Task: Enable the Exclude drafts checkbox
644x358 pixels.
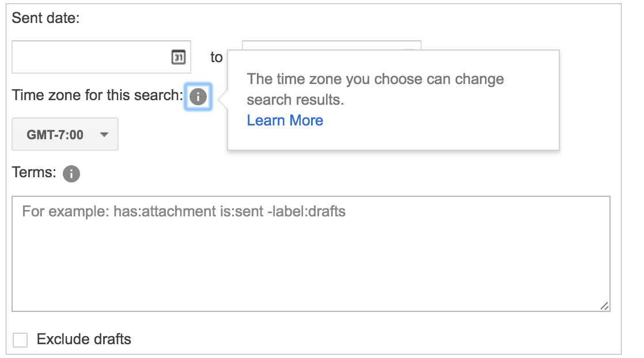Action: pos(20,340)
